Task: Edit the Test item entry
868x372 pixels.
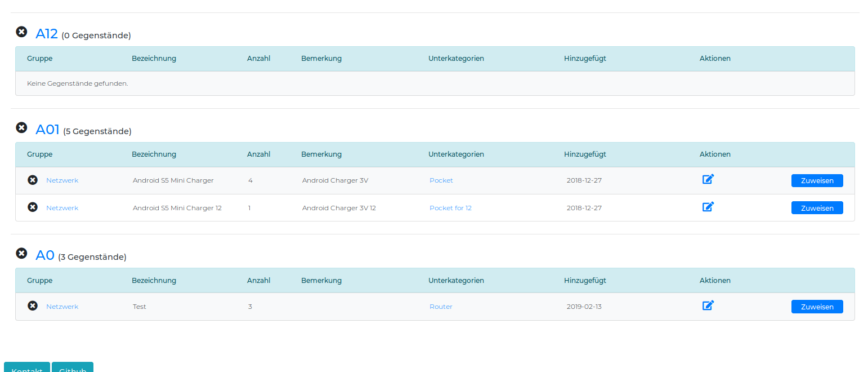Action: click(708, 306)
